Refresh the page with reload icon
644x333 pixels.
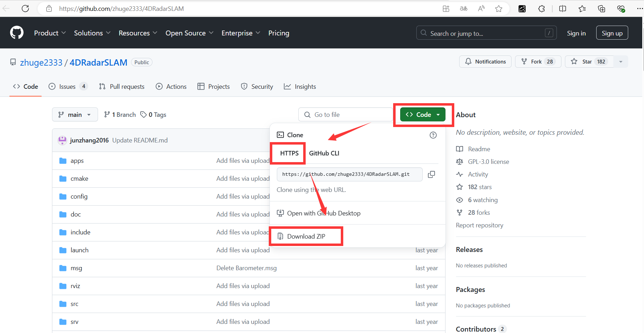25,8
